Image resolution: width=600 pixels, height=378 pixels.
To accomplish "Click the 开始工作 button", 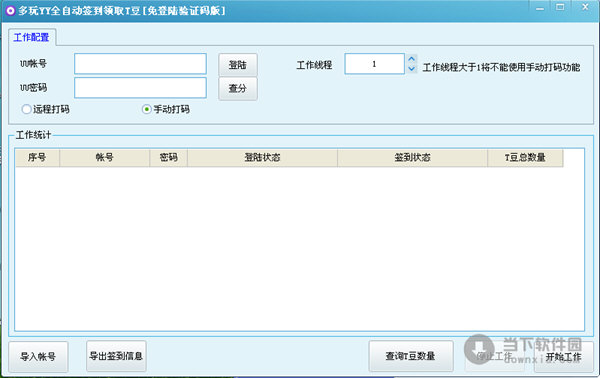I will point(564,357).
